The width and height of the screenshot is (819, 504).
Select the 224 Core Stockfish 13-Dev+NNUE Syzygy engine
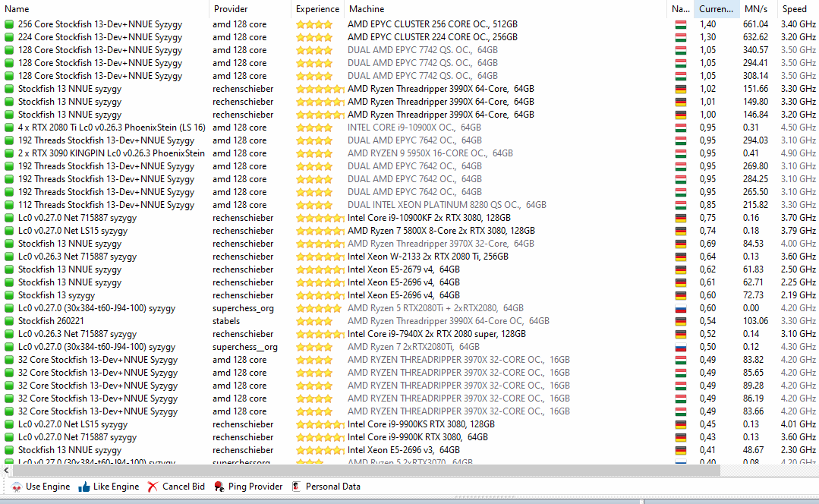coord(100,37)
